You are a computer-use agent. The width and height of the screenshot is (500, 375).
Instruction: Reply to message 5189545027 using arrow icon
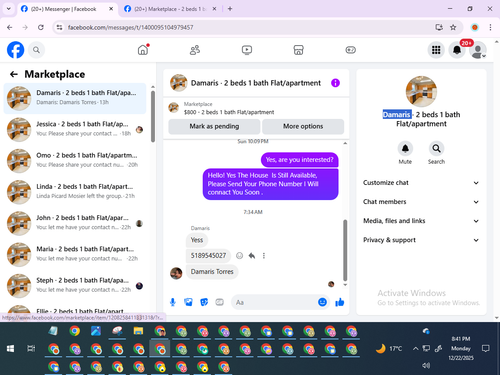[252, 256]
